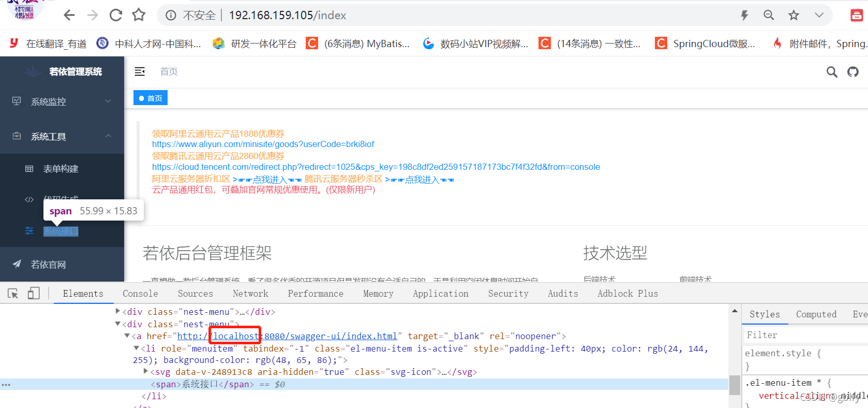
Task: Collapse the 系统工具 menu
Action: click(x=62, y=136)
